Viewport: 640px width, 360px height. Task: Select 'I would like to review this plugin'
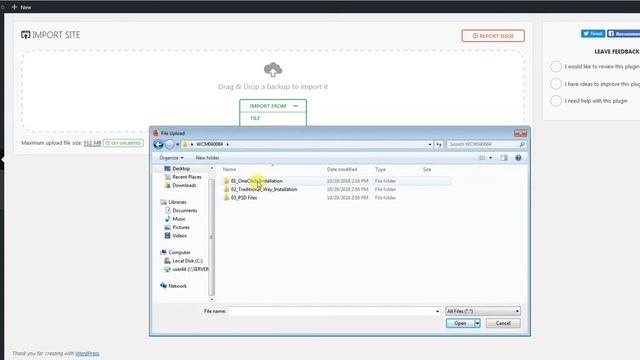[556, 66]
